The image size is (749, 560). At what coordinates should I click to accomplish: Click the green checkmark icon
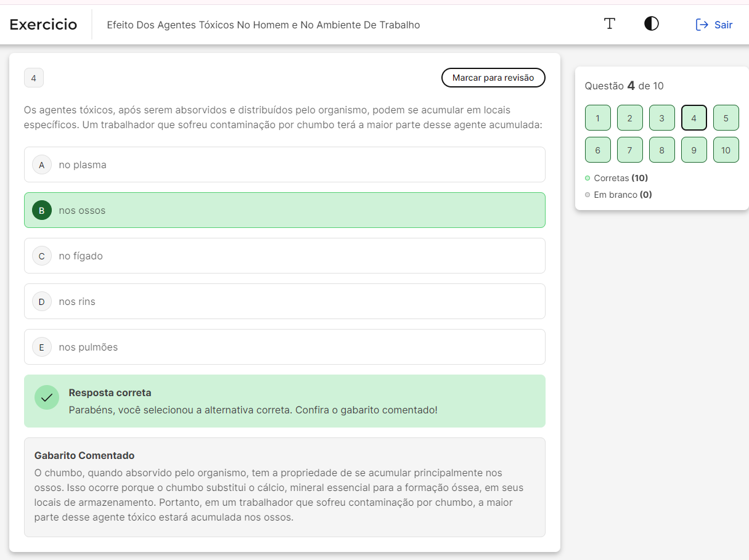pos(47,398)
